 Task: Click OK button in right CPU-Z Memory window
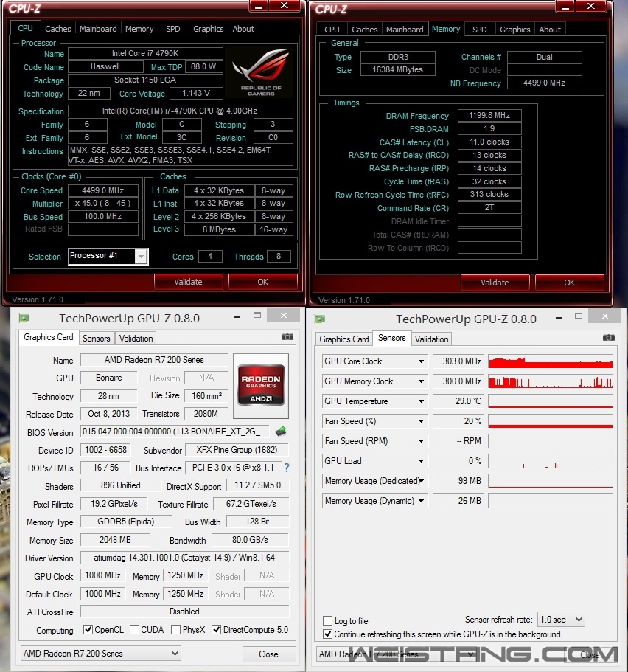[569, 283]
